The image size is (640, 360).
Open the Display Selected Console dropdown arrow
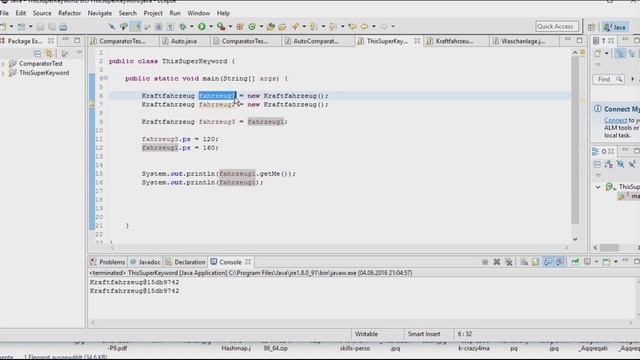(x=596, y=262)
